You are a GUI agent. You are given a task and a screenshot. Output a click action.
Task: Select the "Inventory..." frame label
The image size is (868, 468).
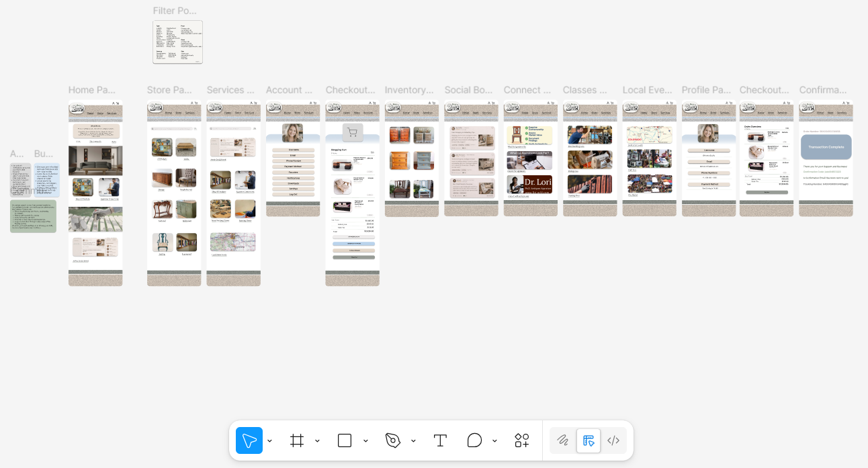409,90
